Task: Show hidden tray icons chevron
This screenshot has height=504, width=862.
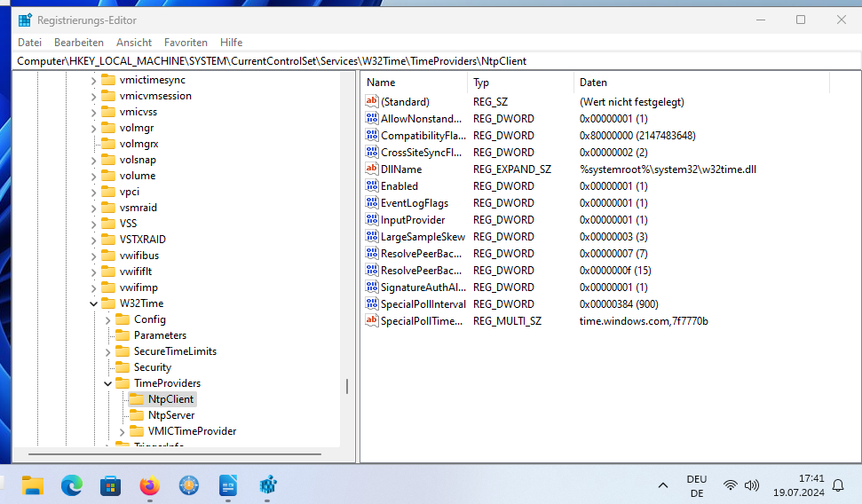Action: coord(663,485)
